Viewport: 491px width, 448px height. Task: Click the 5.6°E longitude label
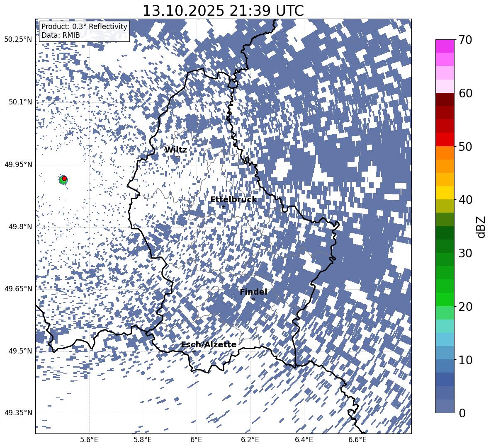coord(89,440)
